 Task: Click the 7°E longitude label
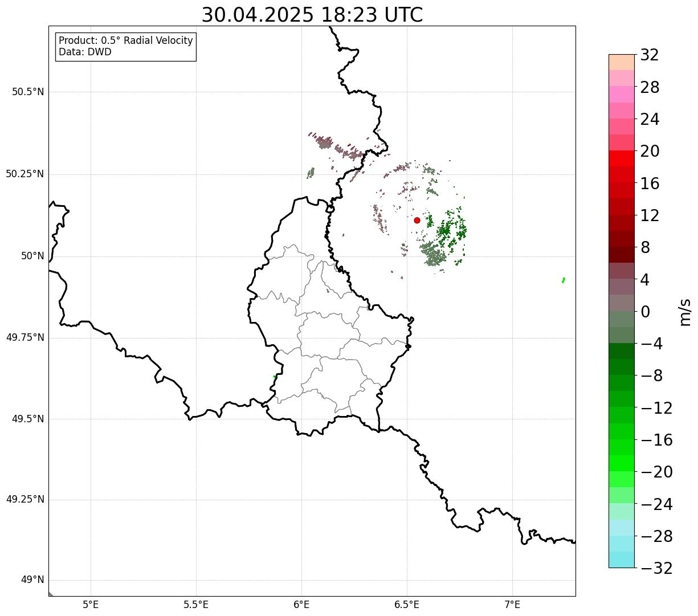click(x=512, y=605)
